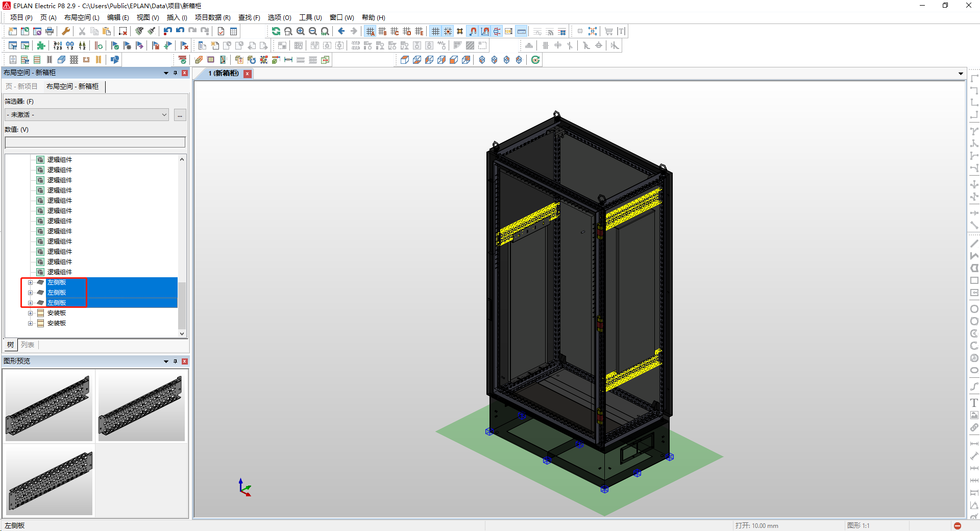Click the ... browse button beside the filter
The width and height of the screenshot is (980, 531).
pos(180,115)
